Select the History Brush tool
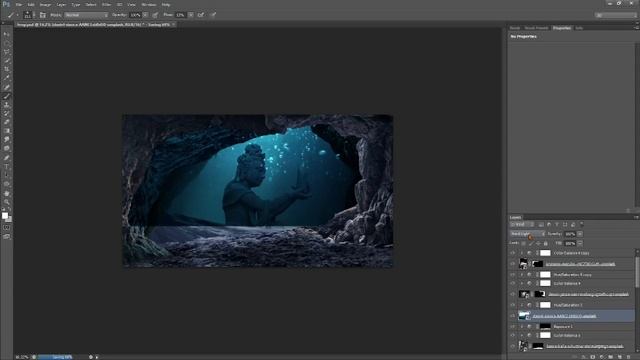 click(x=7, y=113)
